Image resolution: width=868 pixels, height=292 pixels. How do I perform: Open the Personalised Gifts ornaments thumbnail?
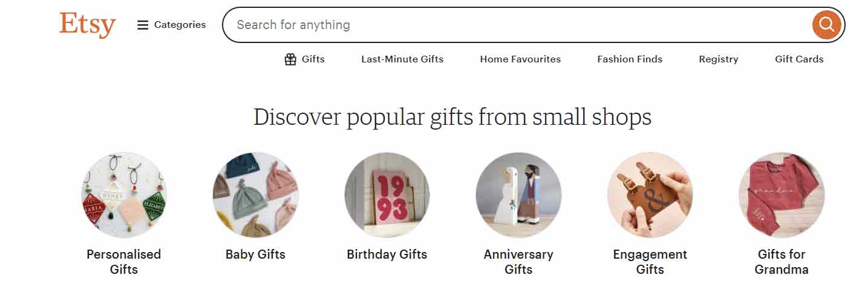[x=124, y=195]
